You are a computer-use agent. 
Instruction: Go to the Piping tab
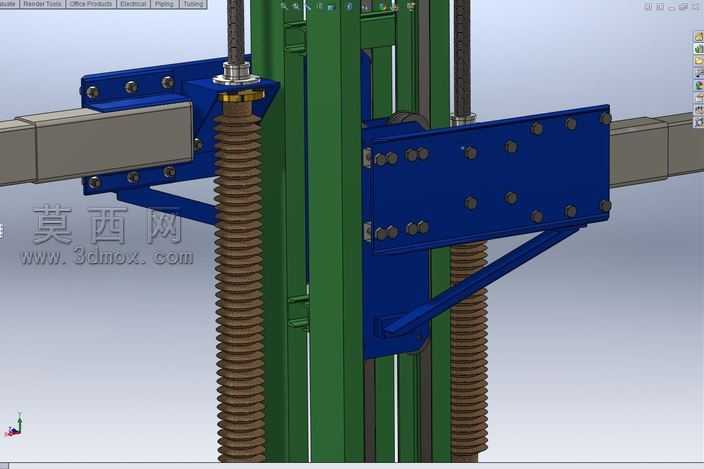click(164, 4)
